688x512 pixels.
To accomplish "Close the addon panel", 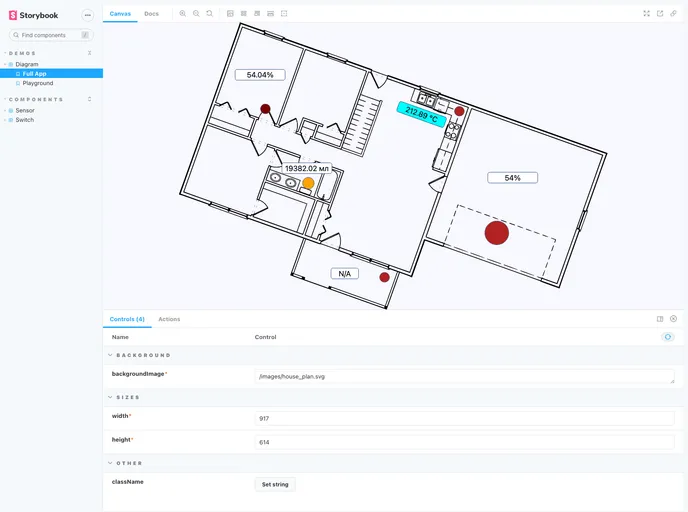I will (674, 319).
